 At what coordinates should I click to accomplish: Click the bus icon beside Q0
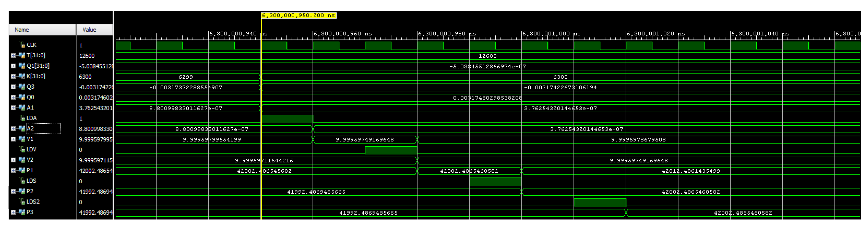pyautogui.click(x=22, y=97)
